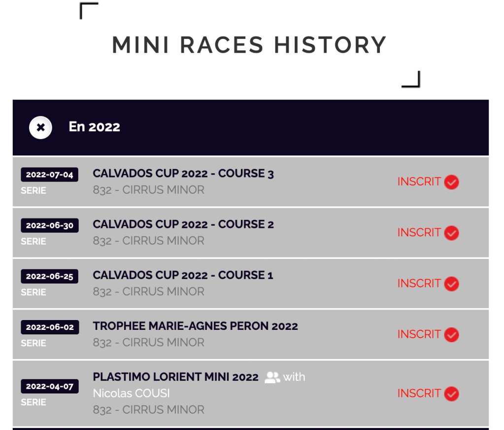Open CALVADOS CUP 2022 - COURSE 2 race

click(x=183, y=224)
